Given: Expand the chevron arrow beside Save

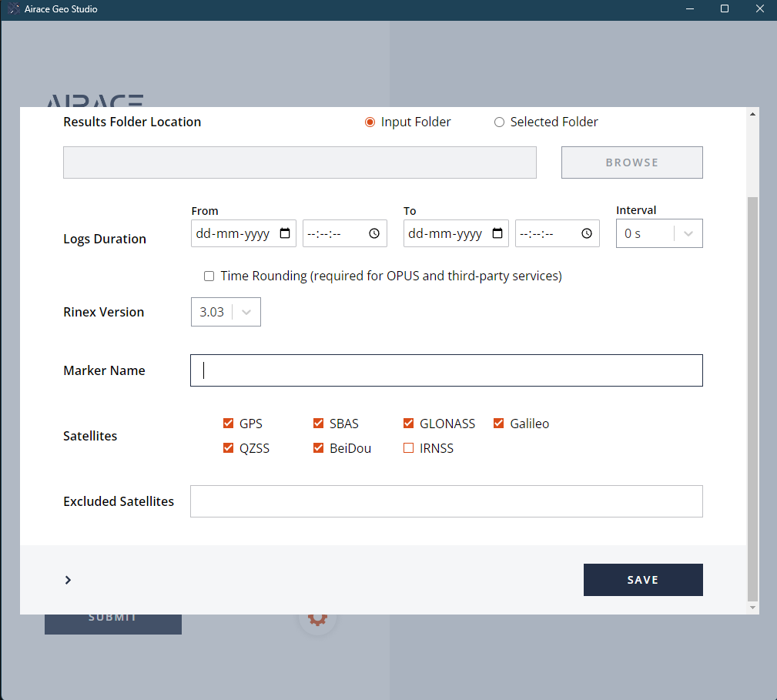Looking at the screenshot, I should point(68,580).
